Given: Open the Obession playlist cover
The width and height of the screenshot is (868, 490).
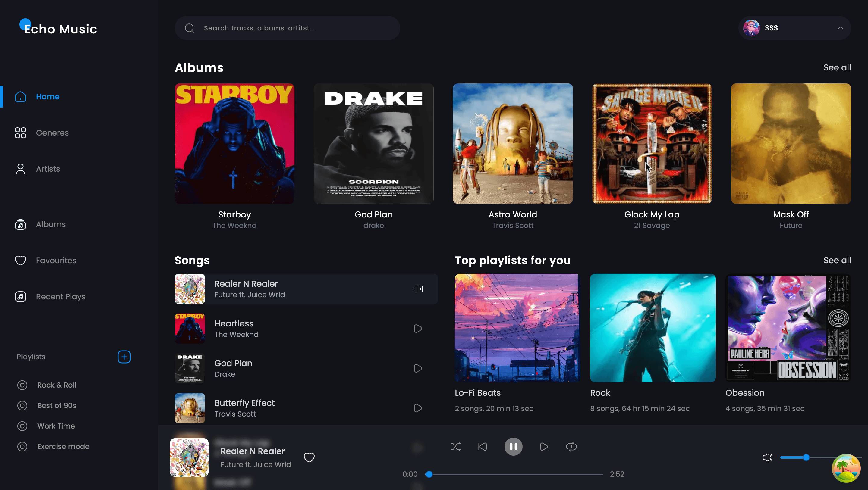Looking at the screenshot, I should coord(788,328).
